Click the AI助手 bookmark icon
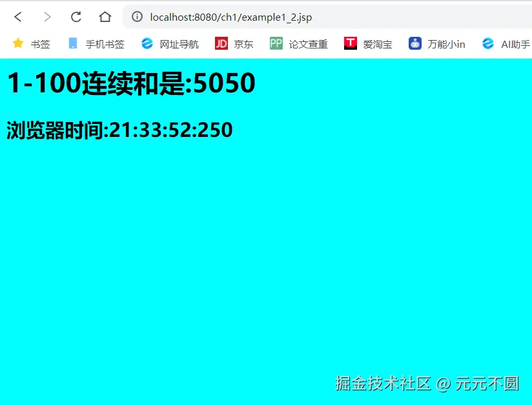The height and width of the screenshot is (405, 532). [488, 43]
